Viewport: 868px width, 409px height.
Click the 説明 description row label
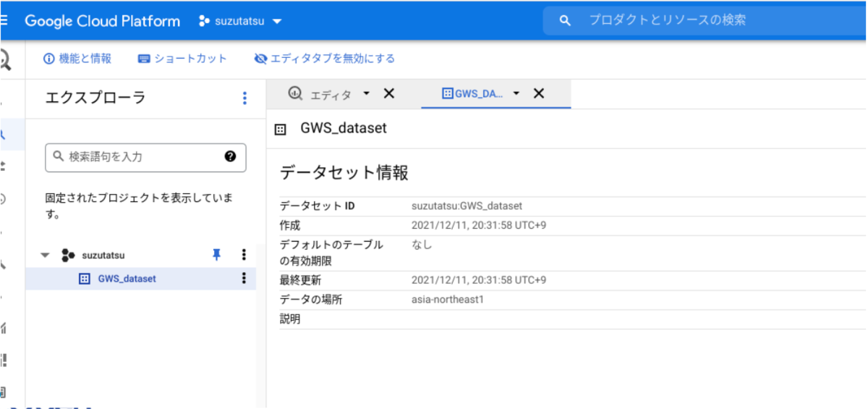click(x=290, y=319)
